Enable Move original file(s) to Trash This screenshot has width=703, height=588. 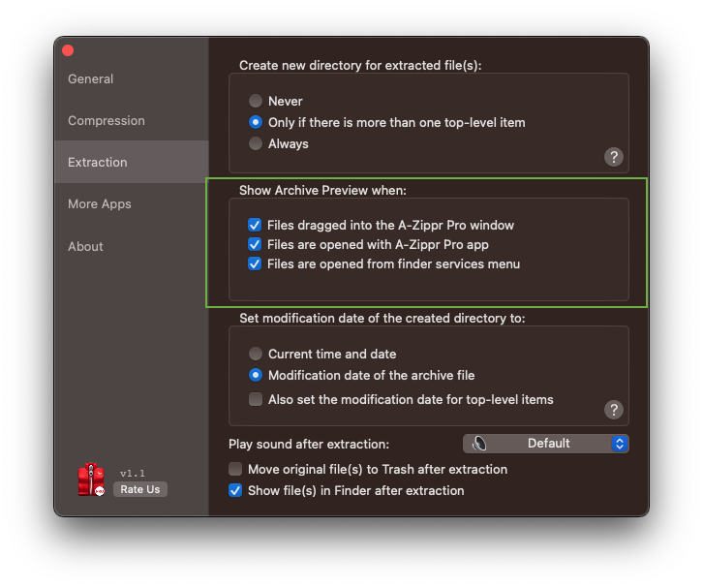(235, 469)
